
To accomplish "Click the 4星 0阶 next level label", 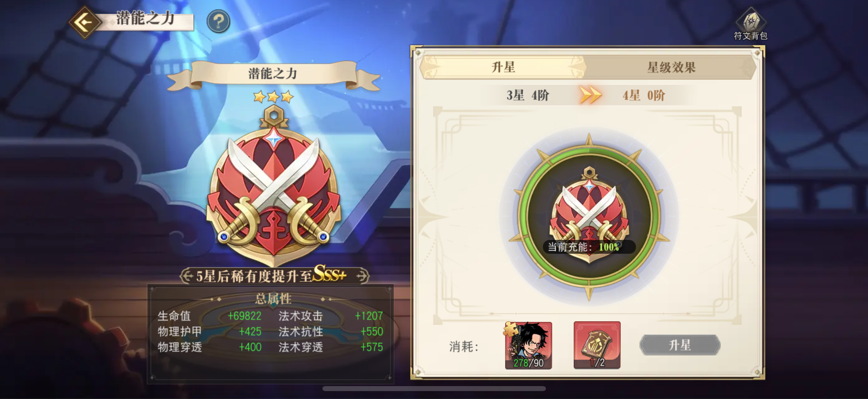I will [644, 95].
